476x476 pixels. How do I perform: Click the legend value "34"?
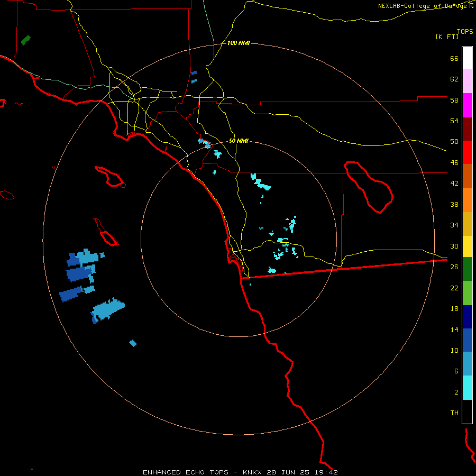coord(454,225)
